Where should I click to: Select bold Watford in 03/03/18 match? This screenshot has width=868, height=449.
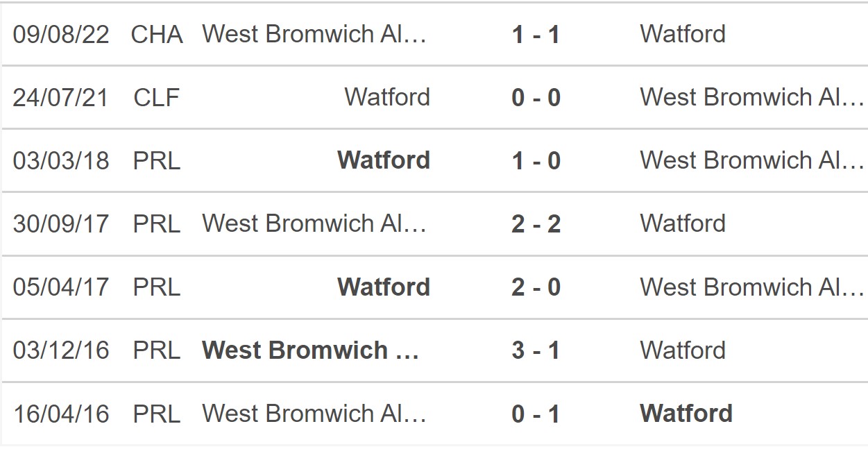384,160
